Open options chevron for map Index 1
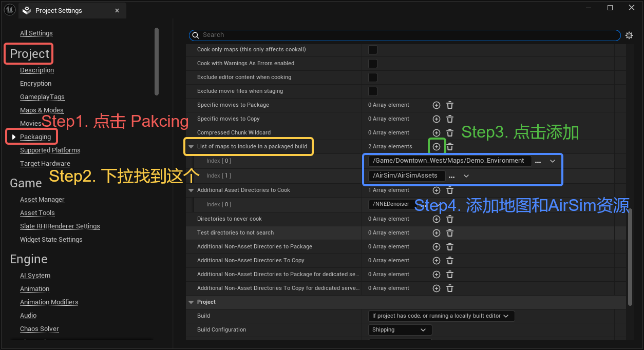This screenshot has width=644, height=350. [466, 176]
